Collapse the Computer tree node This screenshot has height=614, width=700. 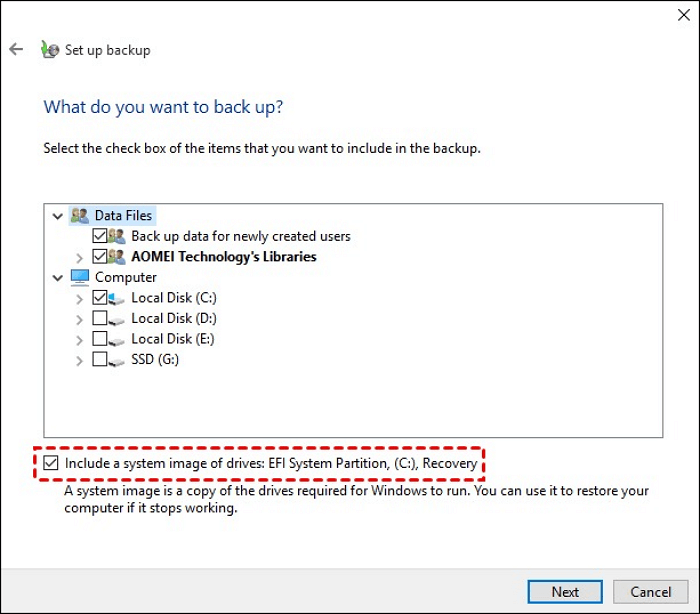pos(58,278)
